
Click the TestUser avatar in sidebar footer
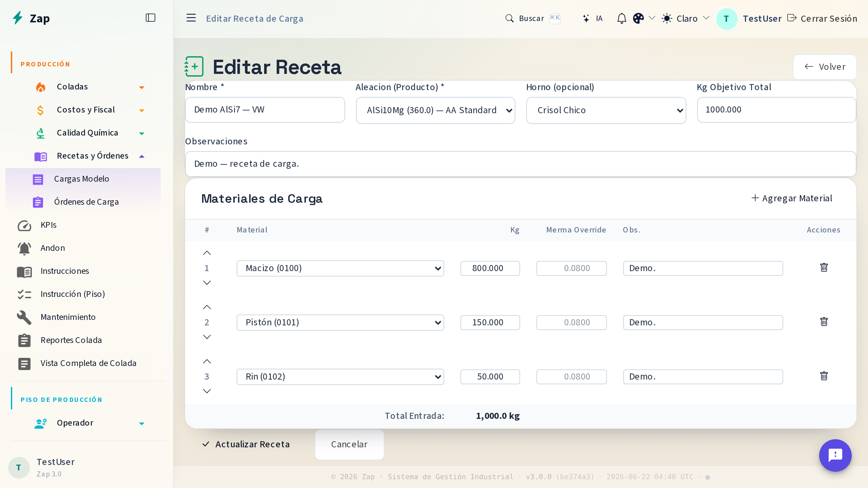(x=19, y=468)
